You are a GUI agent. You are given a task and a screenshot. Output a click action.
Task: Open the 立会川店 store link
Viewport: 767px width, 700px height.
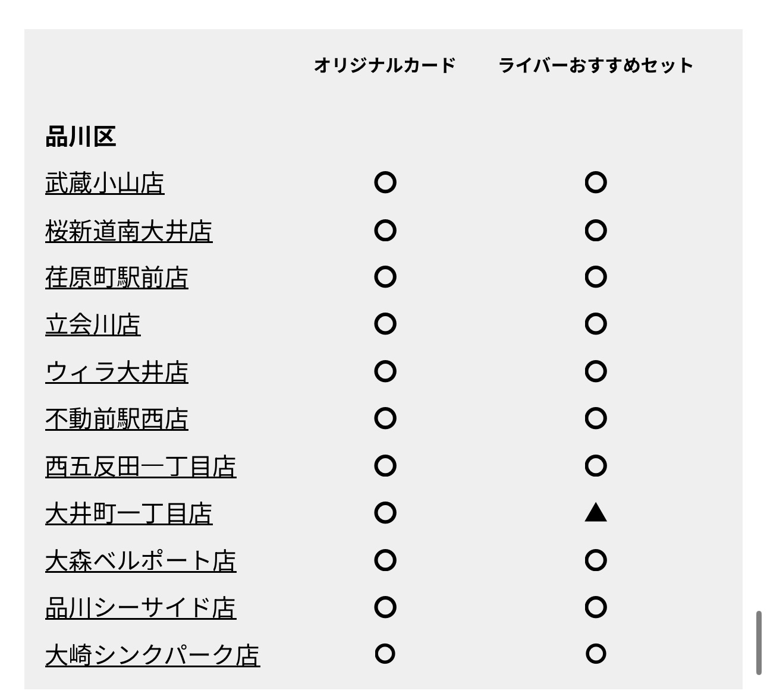[x=93, y=324]
